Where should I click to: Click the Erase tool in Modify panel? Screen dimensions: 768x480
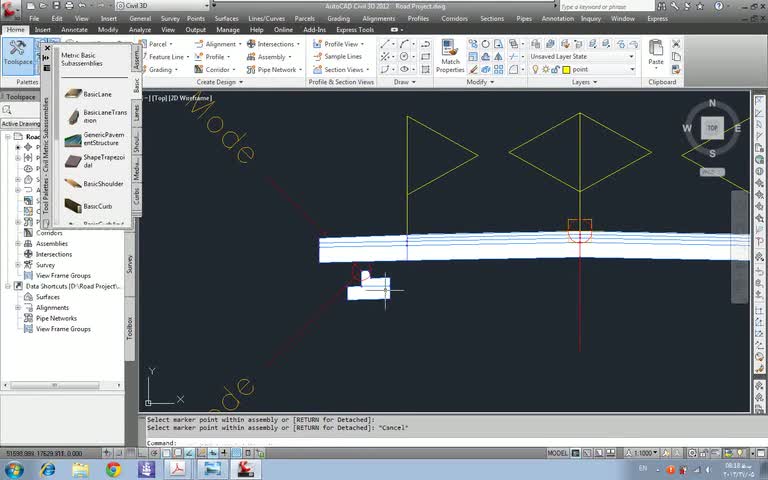click(x=473, y=70)
